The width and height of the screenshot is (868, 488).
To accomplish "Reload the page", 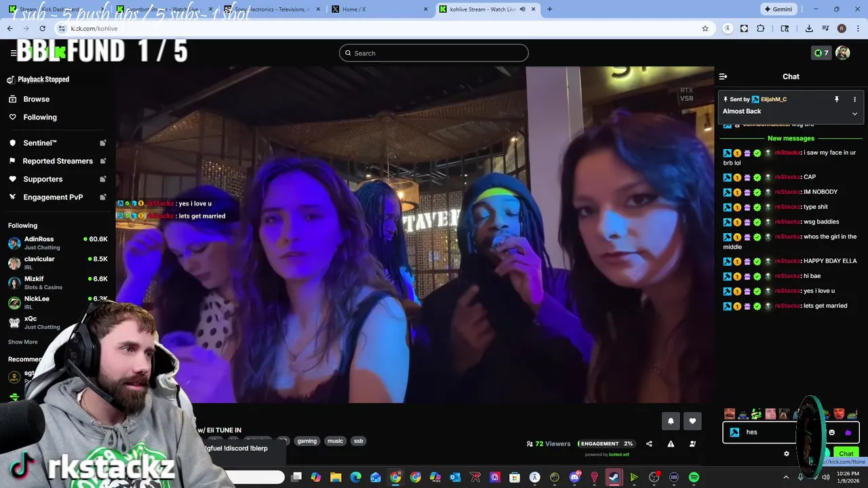I will [x=42, y=28].
